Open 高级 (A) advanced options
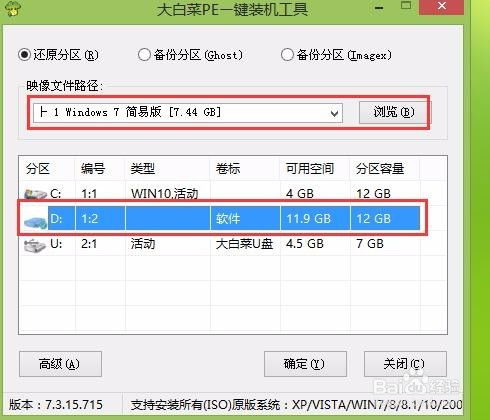Image resolution: width=490 pixels, height=420 pixels. pyautogui.click(x=60, y=364)
